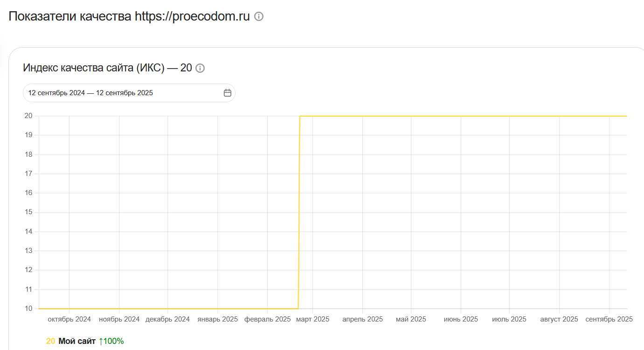Click the сентябрь 2025 axis label
Screen dimensions: 644x350
coord(609,319)
